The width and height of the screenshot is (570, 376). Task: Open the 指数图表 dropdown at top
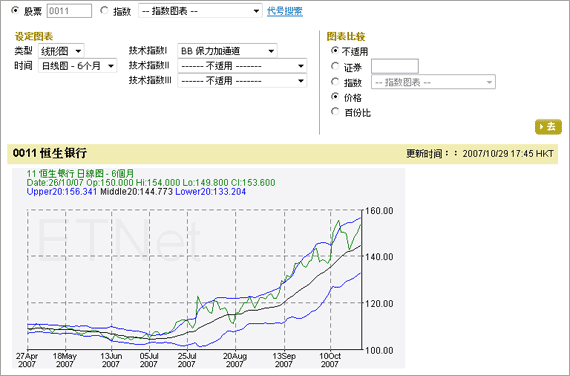[x=200, y=11]
